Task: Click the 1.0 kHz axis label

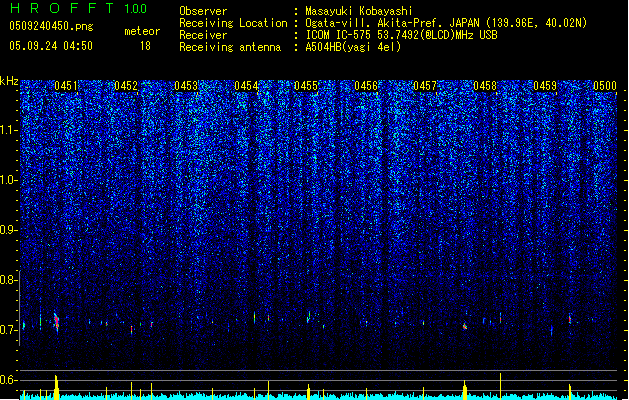Action: (x=8, y=180)
